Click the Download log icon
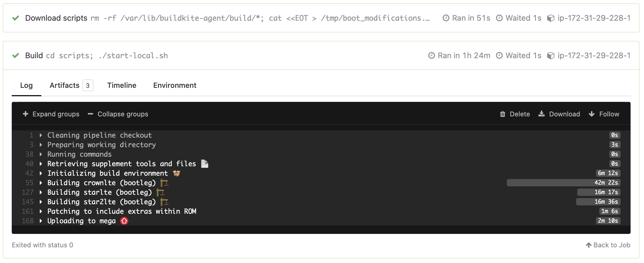Screen dimensions: 644x263 pos(542,114)
